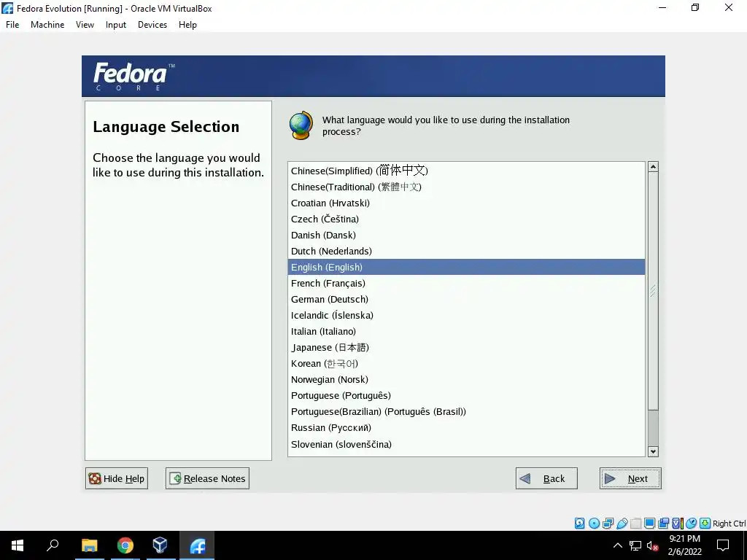This screenshot has height=560, width=747.
Task: Click the muted volume tray icon
Action: click(653, 545)
